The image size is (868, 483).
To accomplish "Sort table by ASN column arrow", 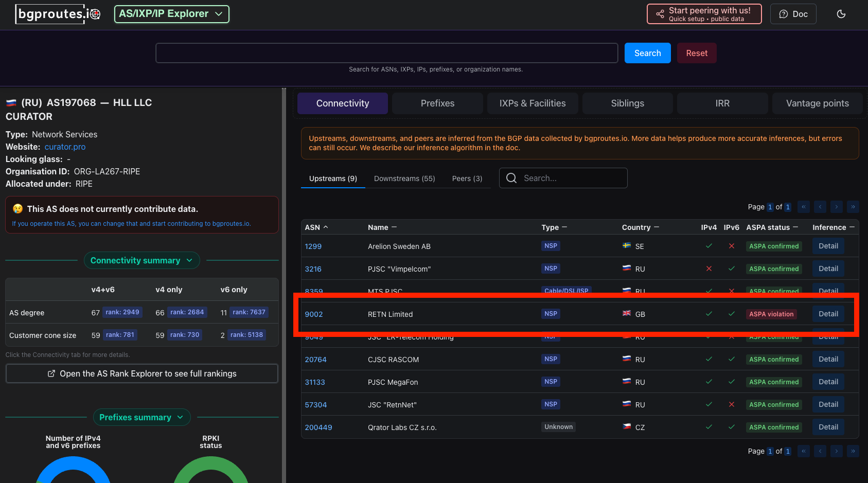I will 326,227.
